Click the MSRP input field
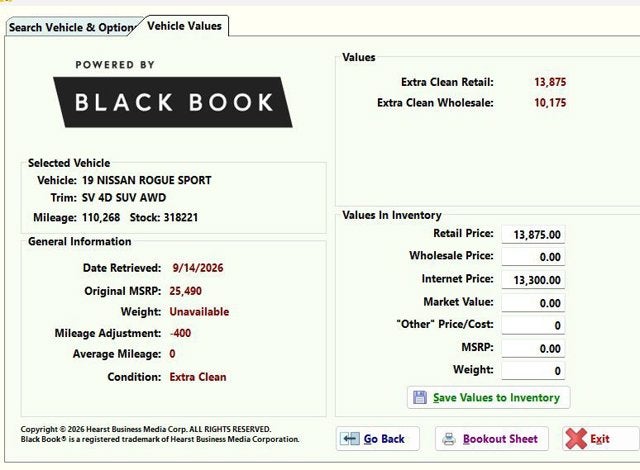Viewport: 640px width, 470px height. coord(533,348)
